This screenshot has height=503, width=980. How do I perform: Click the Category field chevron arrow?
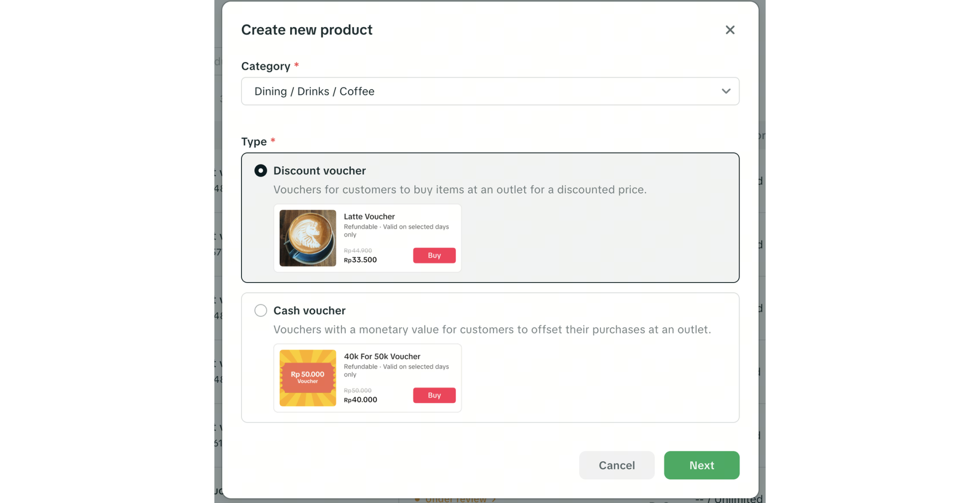coord(726,91)
